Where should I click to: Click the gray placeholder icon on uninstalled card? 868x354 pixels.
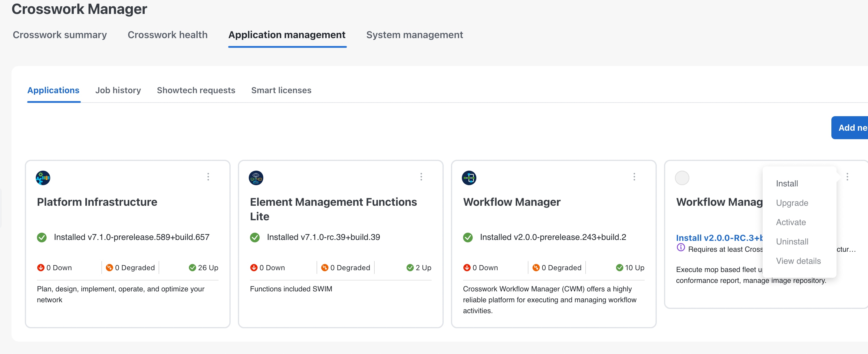tap(682, 178)
